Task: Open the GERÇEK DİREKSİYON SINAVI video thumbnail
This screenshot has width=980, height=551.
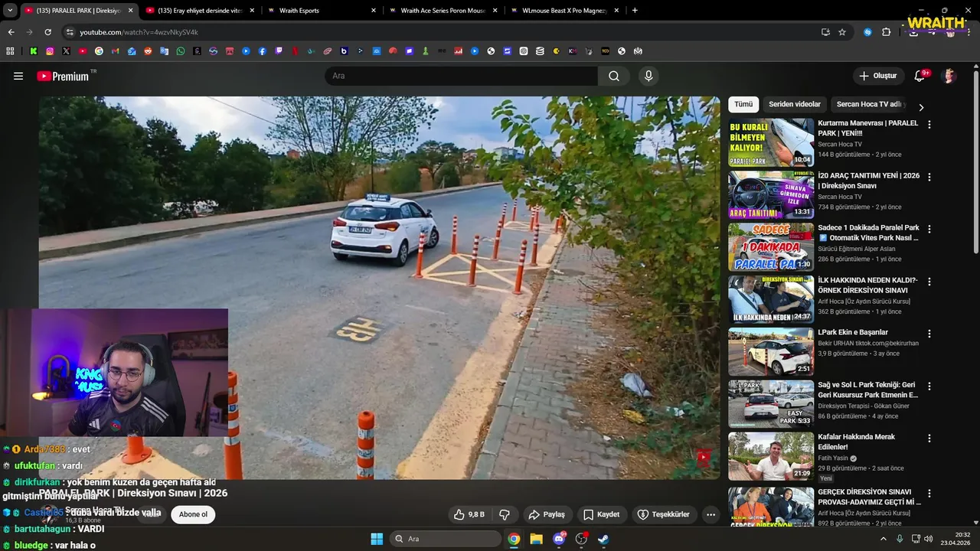Action: point(771,506)
